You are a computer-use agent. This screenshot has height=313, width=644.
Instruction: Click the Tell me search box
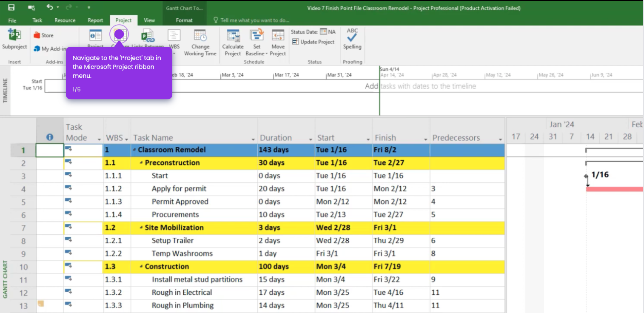coord(254,20)
